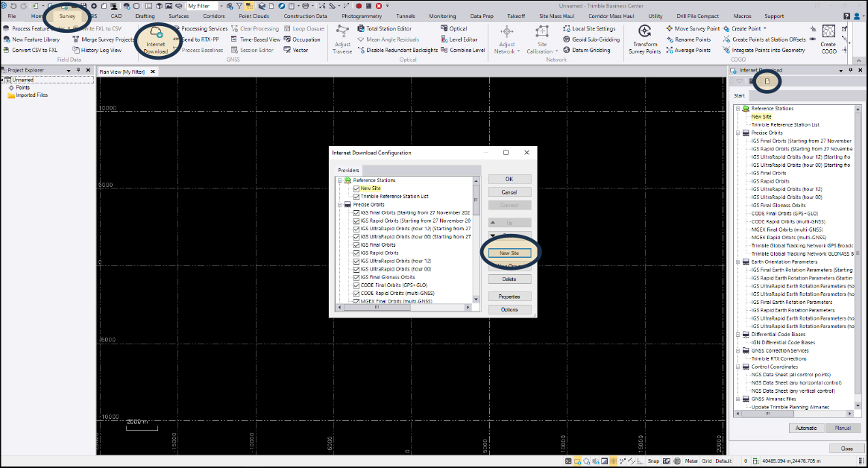Open Combine Level command
868x468 pixels.
pos(463,50)
